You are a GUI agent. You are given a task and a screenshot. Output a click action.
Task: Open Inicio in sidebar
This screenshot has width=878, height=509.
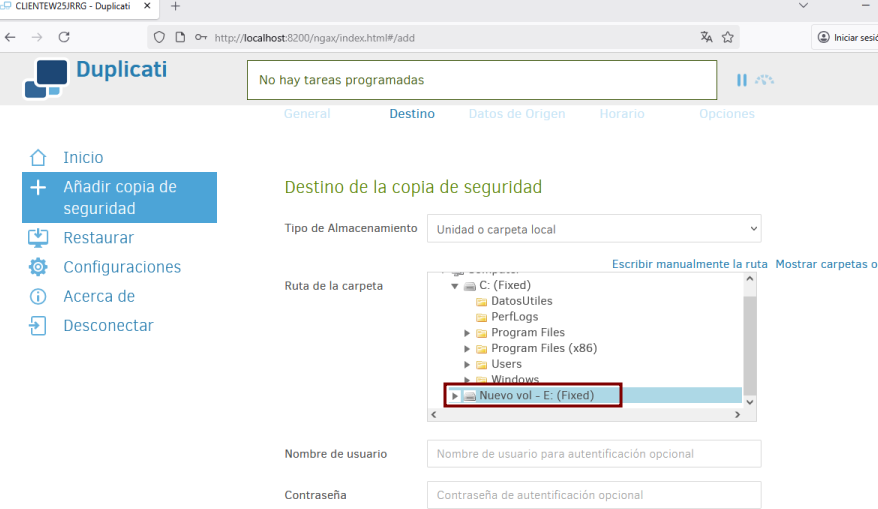(83, 157)
